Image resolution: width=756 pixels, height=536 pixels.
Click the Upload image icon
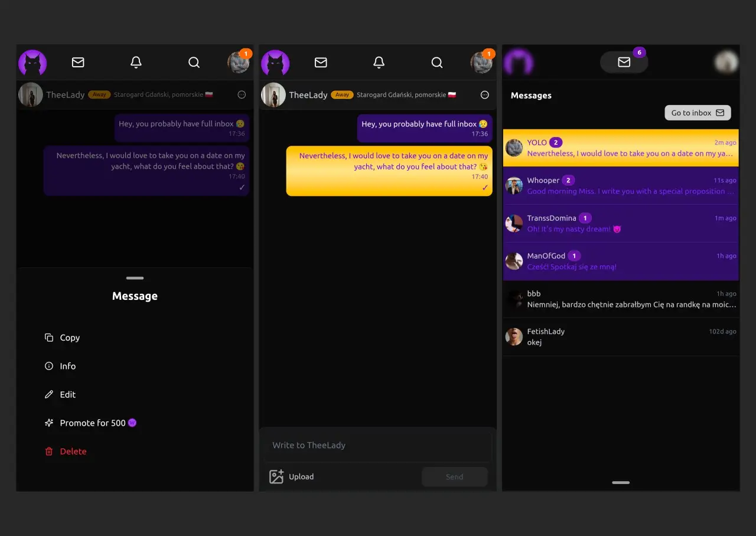click(x=276, y=476)
